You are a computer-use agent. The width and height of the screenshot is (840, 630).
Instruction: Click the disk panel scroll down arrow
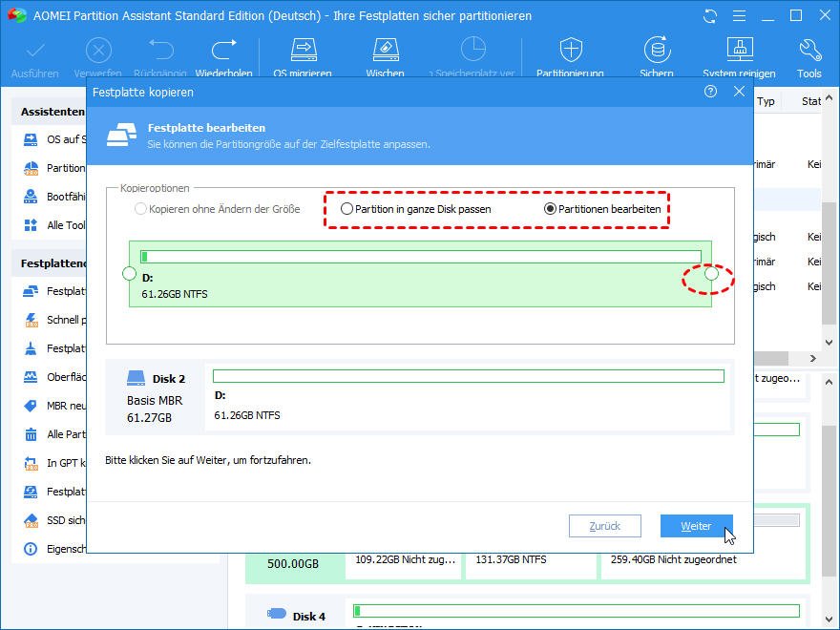[x=829, y=619]
